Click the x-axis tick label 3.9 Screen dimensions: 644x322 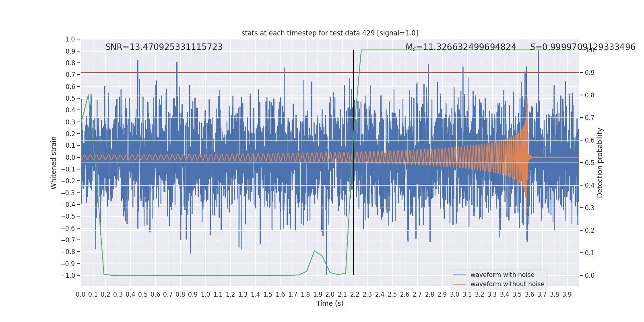click(567, 295)
